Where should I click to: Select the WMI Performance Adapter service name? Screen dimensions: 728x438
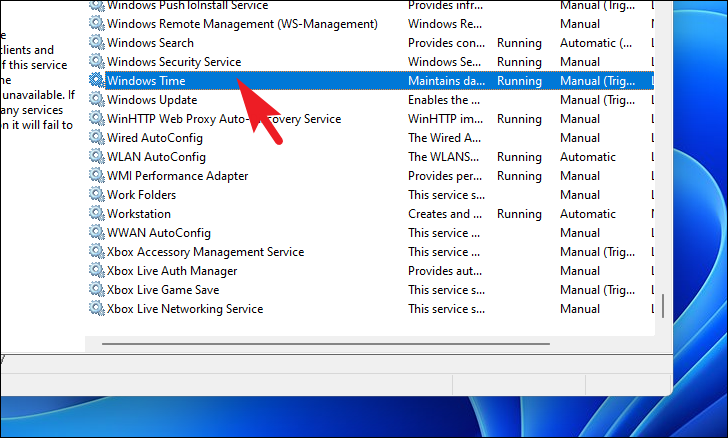178,176
